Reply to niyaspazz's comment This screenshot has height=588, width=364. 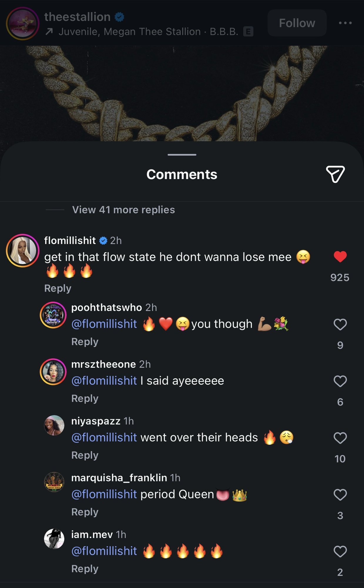pos(85,455)
